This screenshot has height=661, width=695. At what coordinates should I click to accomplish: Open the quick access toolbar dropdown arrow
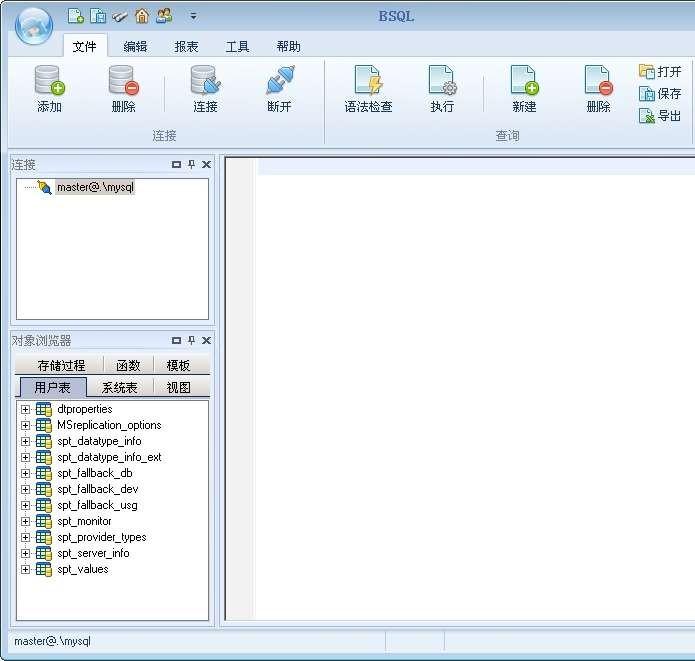[x=193, y=16]
